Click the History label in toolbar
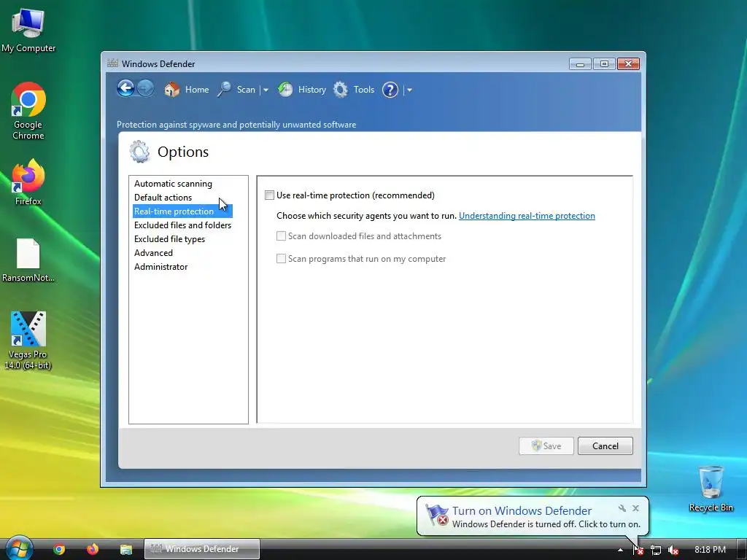This screenshot has width=747, height=560. point(312,90)
